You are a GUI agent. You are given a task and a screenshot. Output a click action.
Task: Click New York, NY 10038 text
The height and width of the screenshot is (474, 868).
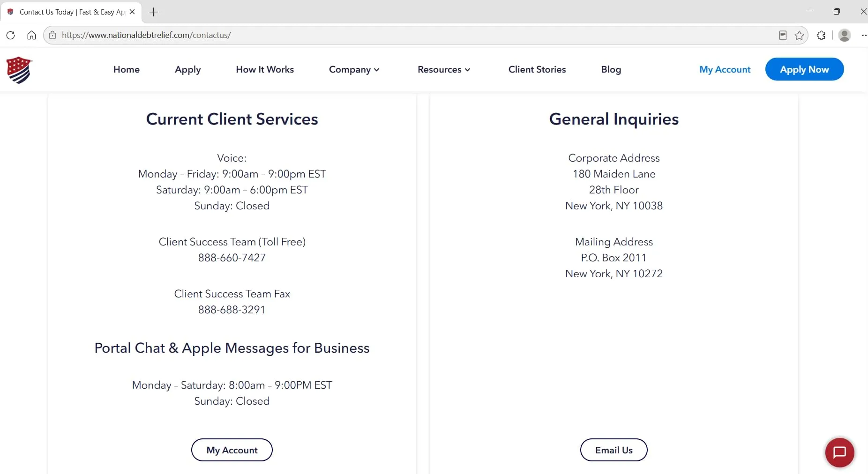pos(614,206)
